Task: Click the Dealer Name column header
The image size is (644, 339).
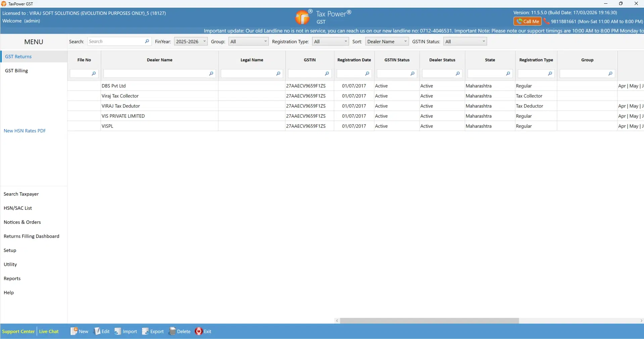Action: [x=160, y=60]
